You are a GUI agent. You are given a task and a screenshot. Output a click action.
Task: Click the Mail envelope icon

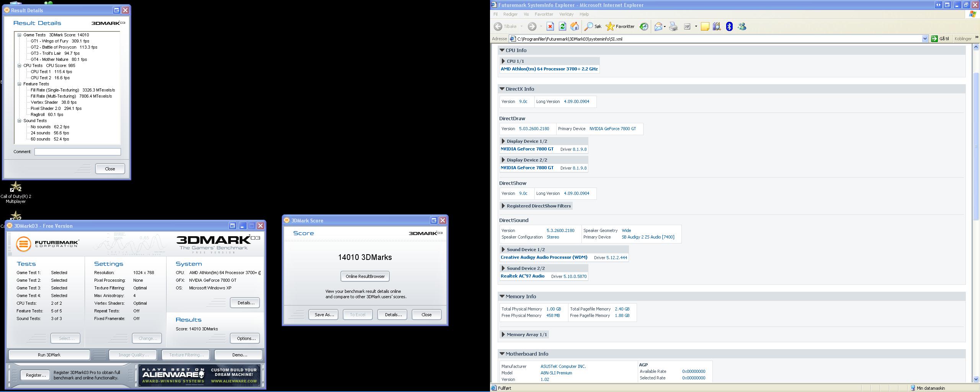tap(658, 26)
